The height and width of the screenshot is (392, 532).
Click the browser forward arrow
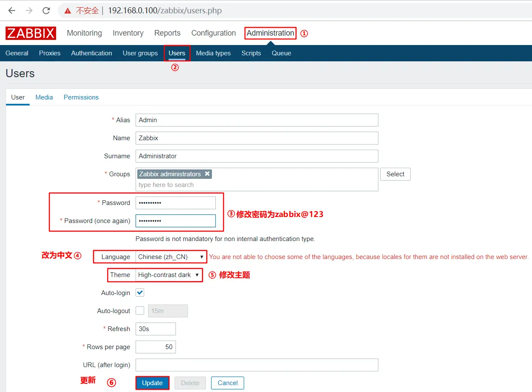tap(29, 10)
